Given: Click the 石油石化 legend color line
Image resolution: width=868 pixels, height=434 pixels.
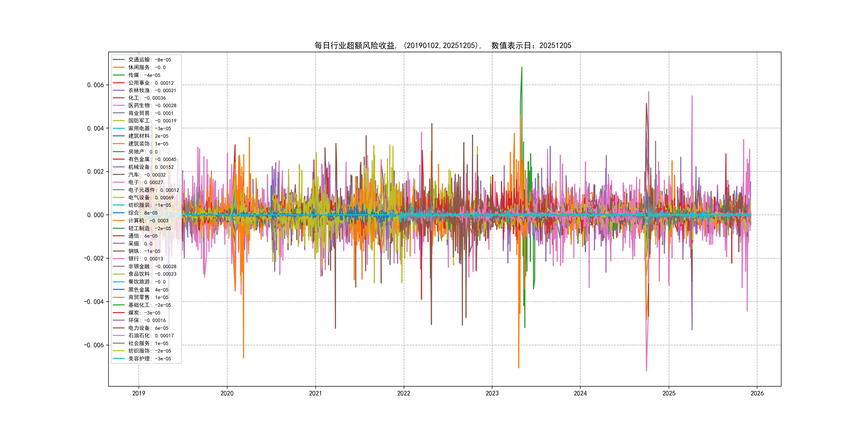Looking at the screenshot, I should point(119,336).
